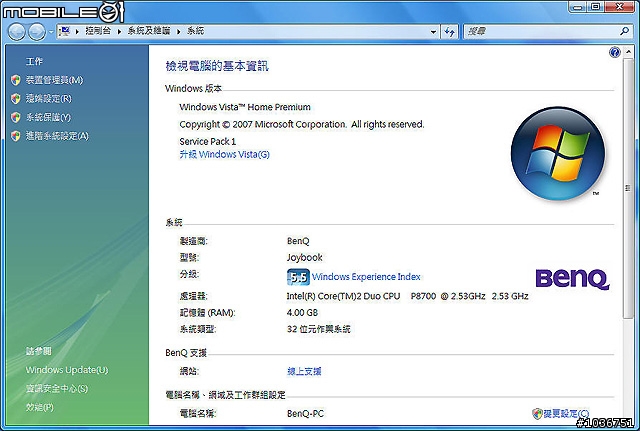Open Help via blue question mark

614,52
